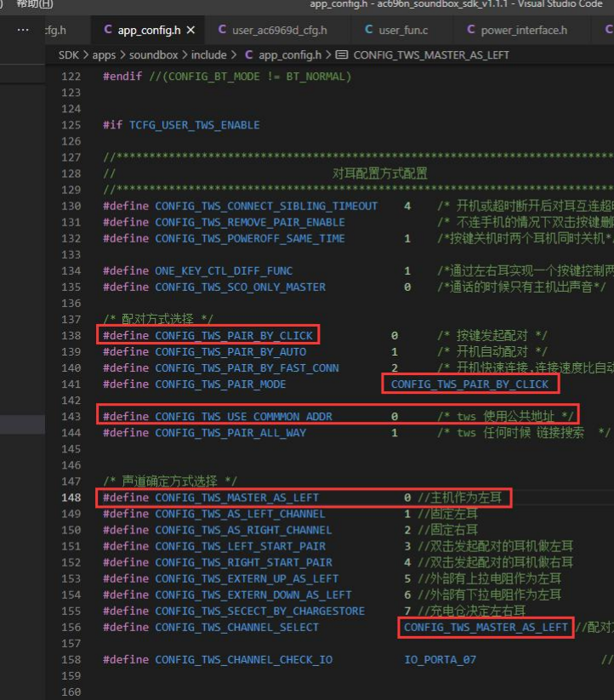
Task: Click the #endif directive on line 122
Action: (122, 77)
